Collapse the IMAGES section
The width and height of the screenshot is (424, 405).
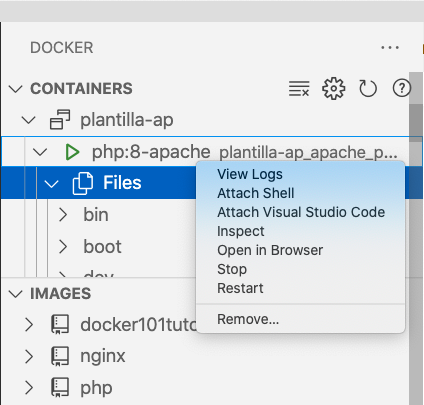15,294
